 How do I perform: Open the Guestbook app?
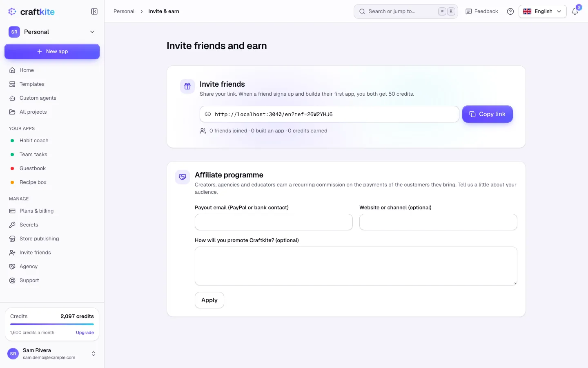point(52,168)
